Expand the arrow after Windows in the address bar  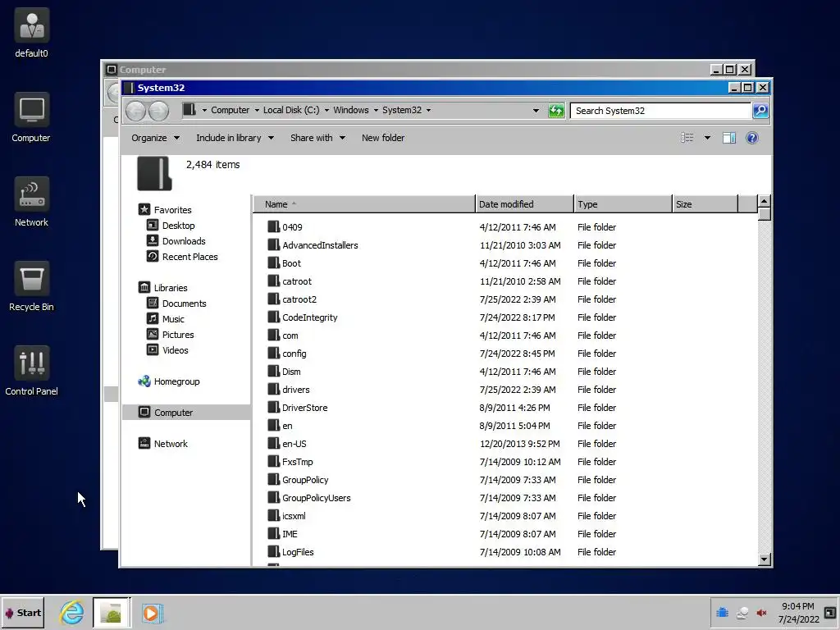click(x=376, y=111)
